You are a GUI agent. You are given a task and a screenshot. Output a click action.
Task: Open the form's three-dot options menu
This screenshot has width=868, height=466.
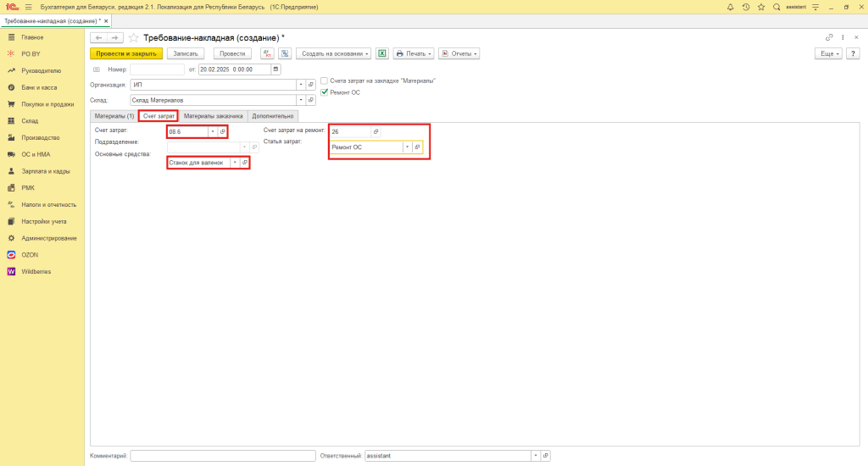(x=843, y=37)
